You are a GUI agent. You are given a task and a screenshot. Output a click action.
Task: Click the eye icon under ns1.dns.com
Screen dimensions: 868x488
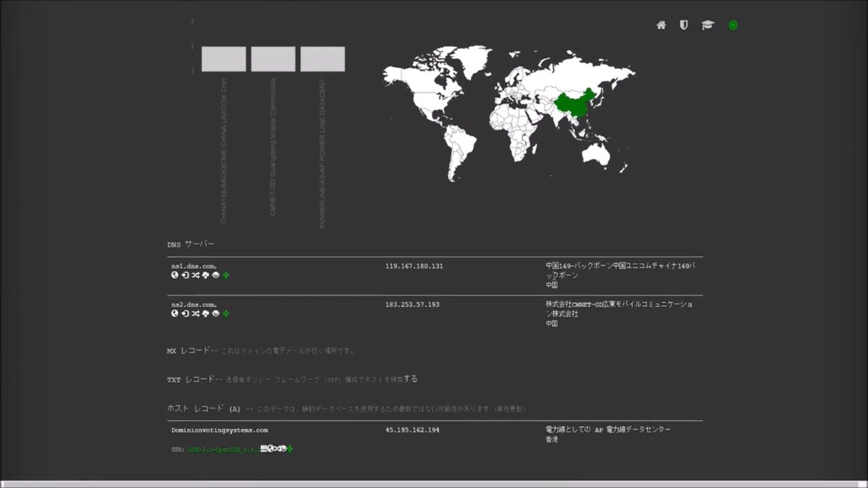(x=216, y=275)
